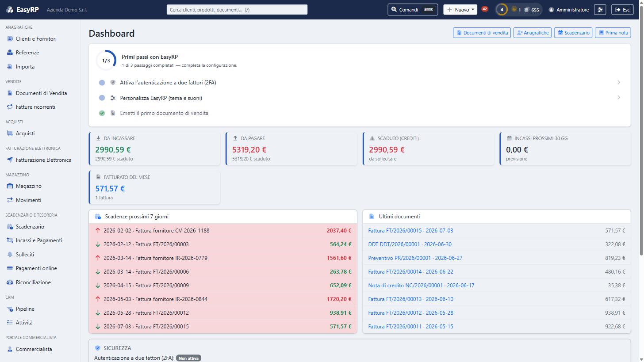The height and width of the screenshot is (362, 644).
Task: Click the Movimenti arrows icon
Action: (x=10, y=200)
